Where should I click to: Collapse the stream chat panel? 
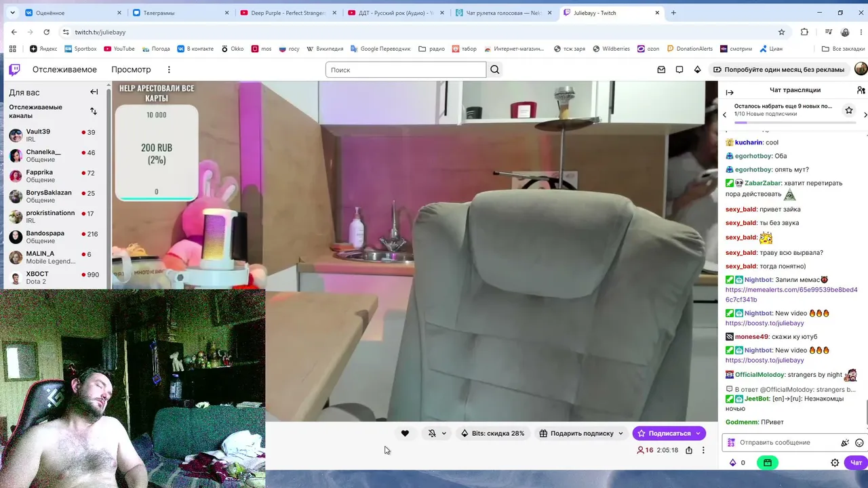click(x=730, y=92)
